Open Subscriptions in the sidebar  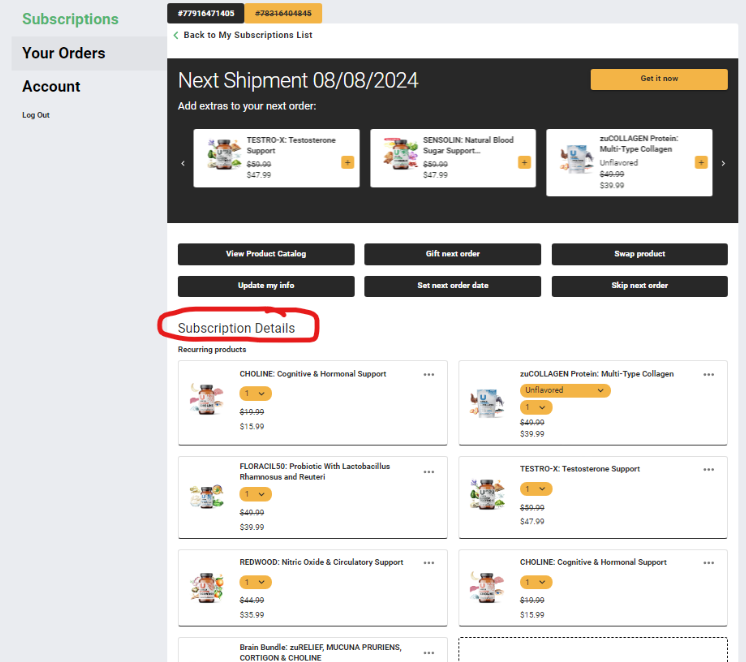[70, 19]
